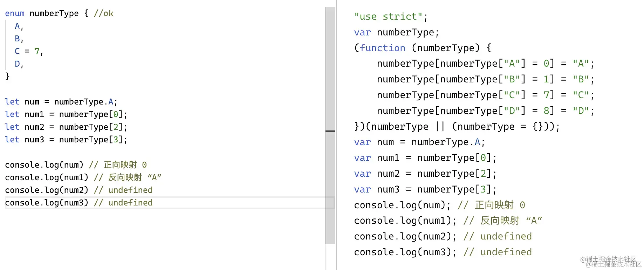Click the line 'C = 7,'
This screenshot has height=270, width=644.
click(29, 51)
